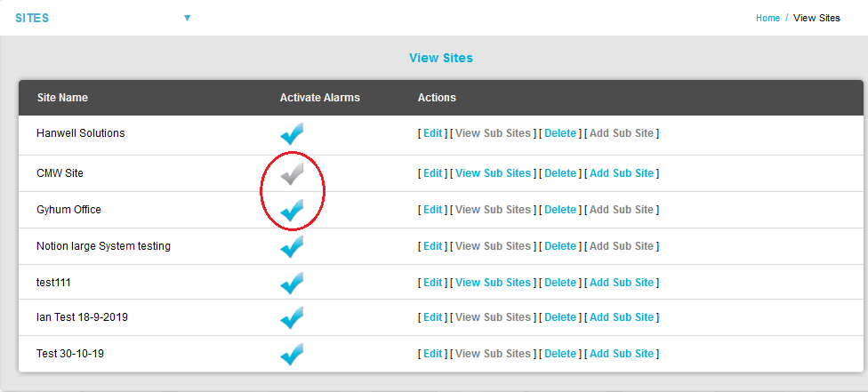Enable alarms on CMW Site checkmark

(x=292, y=174)
